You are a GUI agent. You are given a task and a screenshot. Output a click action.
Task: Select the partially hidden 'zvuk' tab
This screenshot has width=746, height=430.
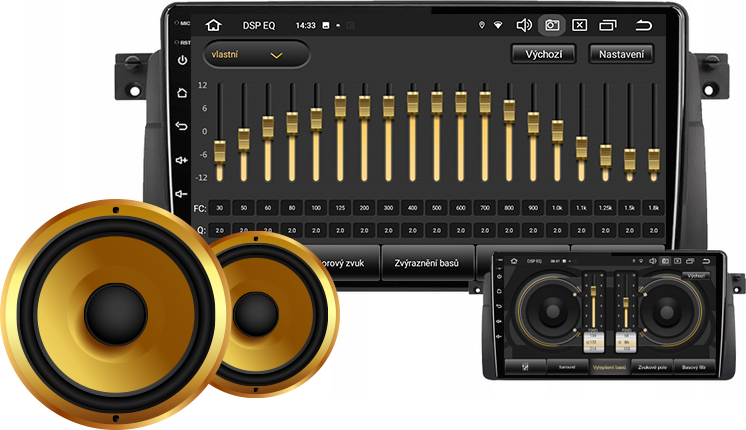coord(344,263)
